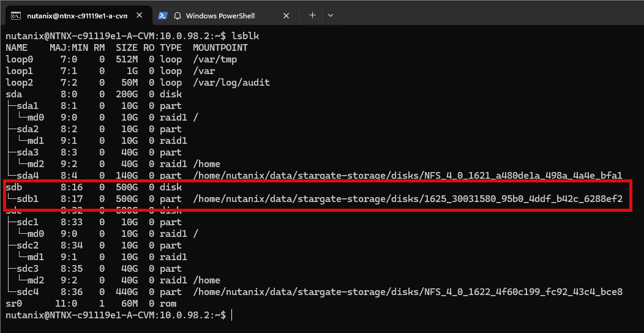The image size is (644, 333).
Task: Click the '/var/log/audit' mountpoint
Action: coord(231,83)
